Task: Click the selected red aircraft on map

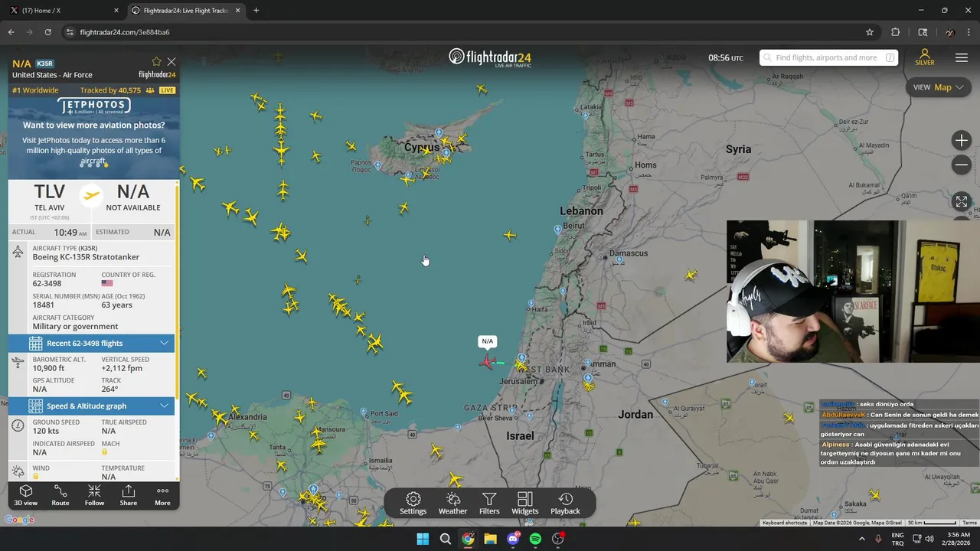Action: point(487,361)
